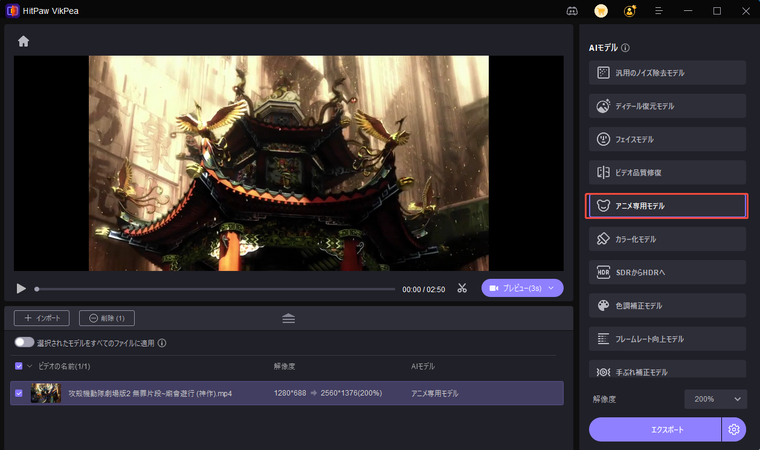
Task: Select 手ぶれ補正モデル
Action: (667, 370)
